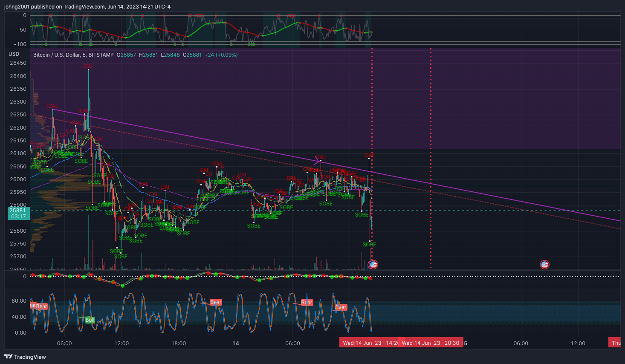Click the SOBE label under the latest low wick
This screenshot has width=625, height=364.
(369, 245)
